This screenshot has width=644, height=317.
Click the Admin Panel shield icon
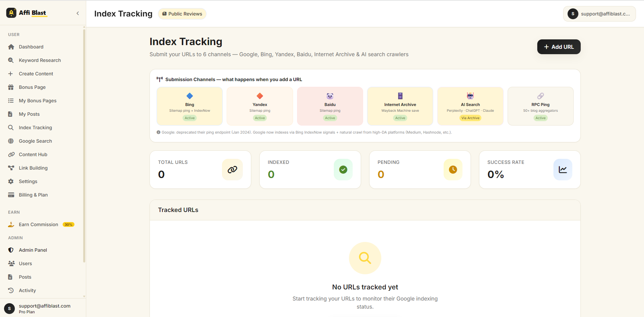11,250
